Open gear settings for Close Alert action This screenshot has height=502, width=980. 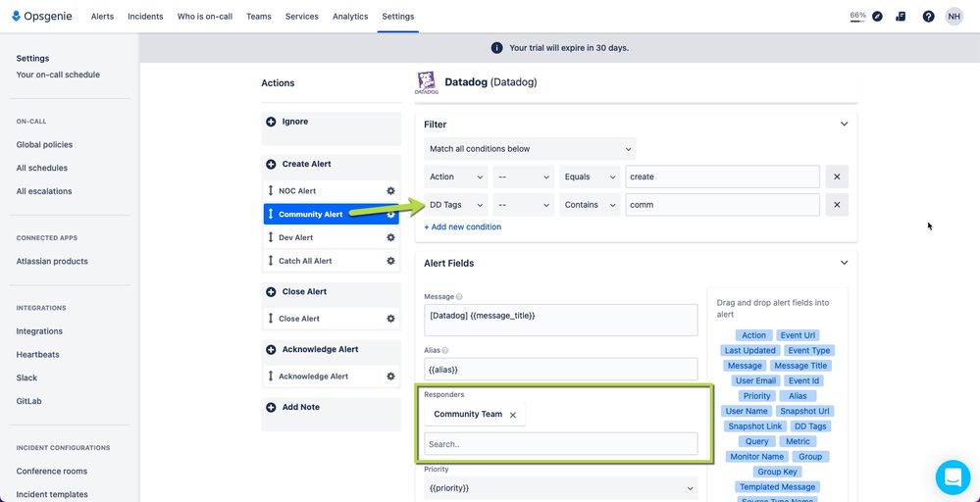coord(390,319)
